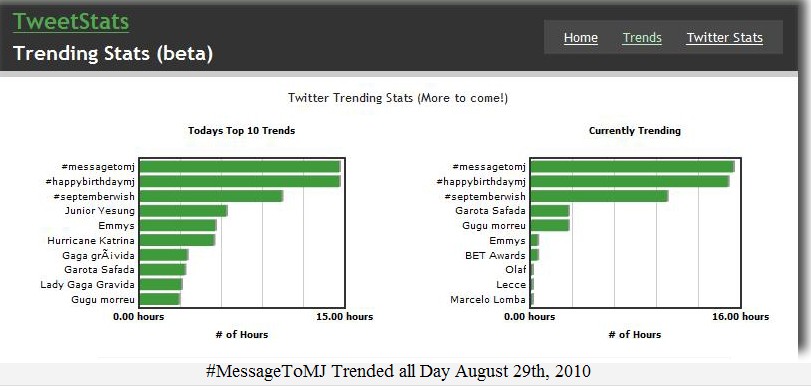Click the Currently Trending chart title
Screen dimensions: 811x390
pyautogui.click(x=635, y=131)
